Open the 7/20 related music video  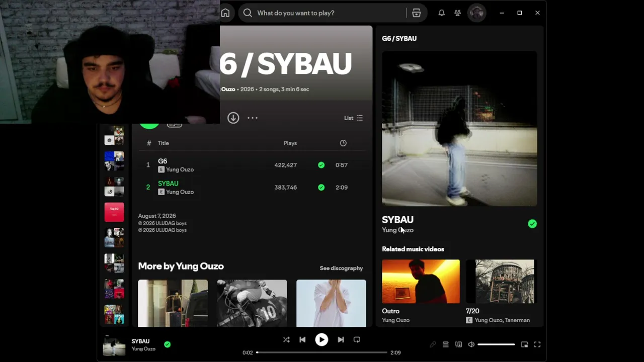[501, 282]
